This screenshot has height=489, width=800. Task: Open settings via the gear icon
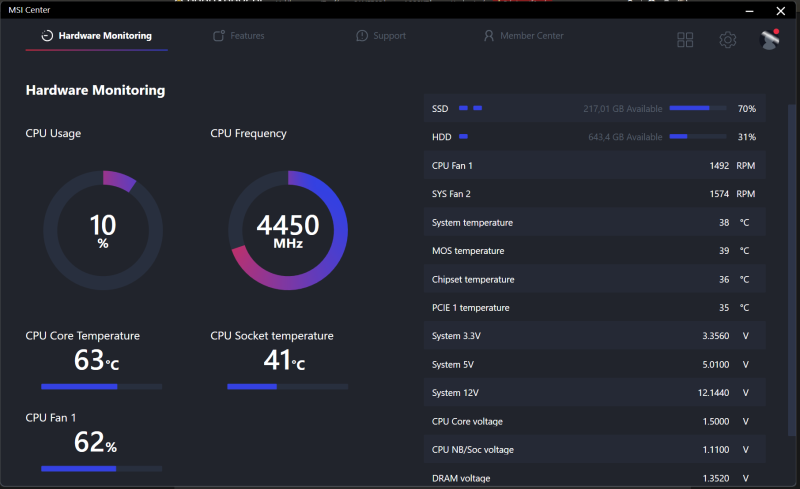[x=728, y=40]
